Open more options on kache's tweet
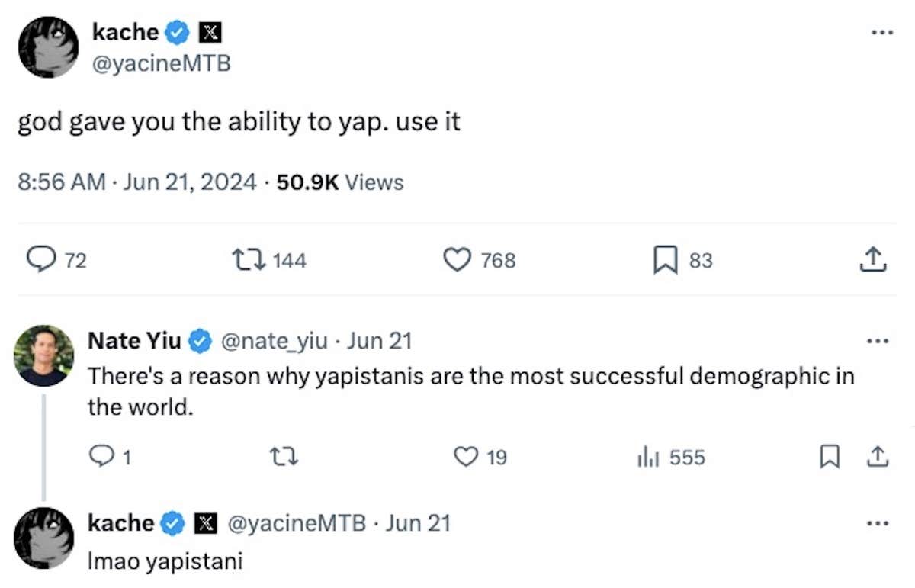915x588 pixels. pos(881,32)
